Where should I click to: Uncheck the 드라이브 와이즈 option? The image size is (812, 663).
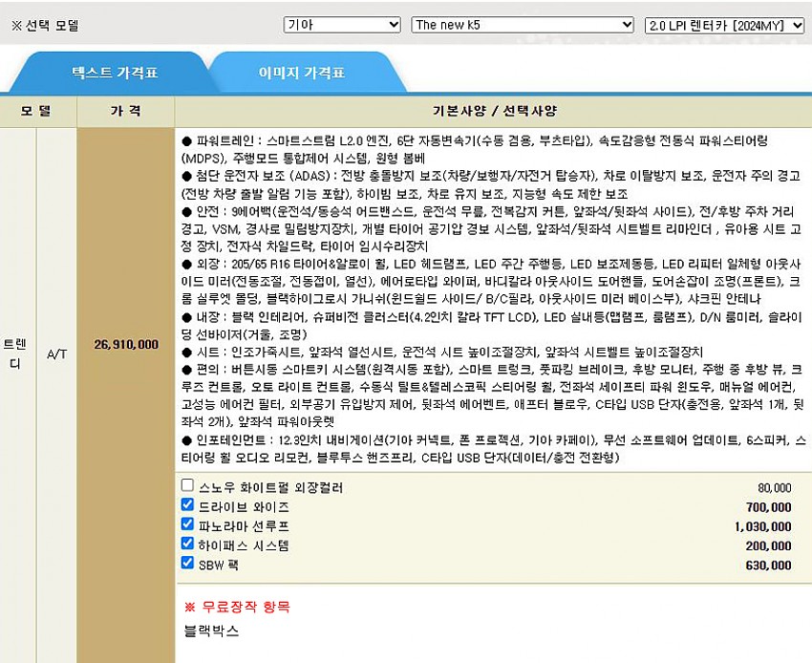[x=187, y=505]
